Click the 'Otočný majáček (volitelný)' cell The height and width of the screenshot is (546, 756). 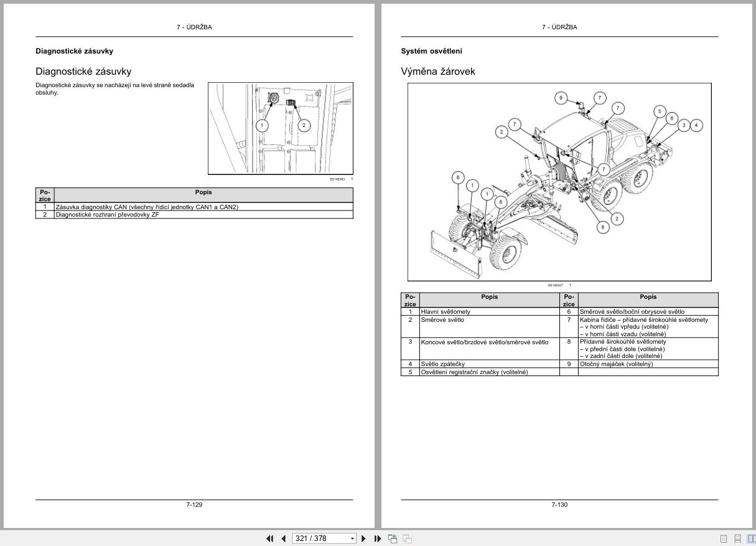point(648,364)
